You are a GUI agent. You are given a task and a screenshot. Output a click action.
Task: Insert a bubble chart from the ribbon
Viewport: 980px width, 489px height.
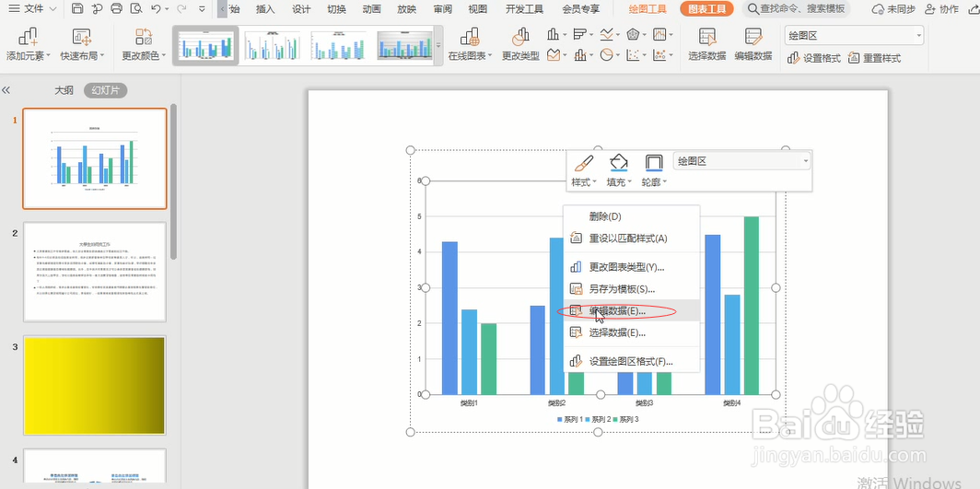(x=659, y=55)
